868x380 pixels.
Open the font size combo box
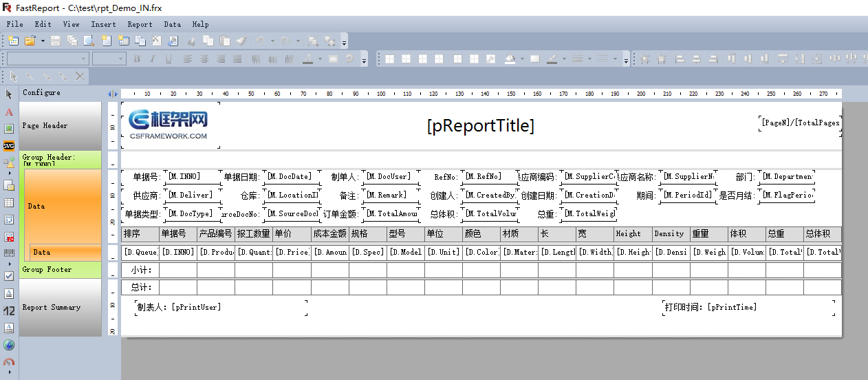[x=109, y=59]
